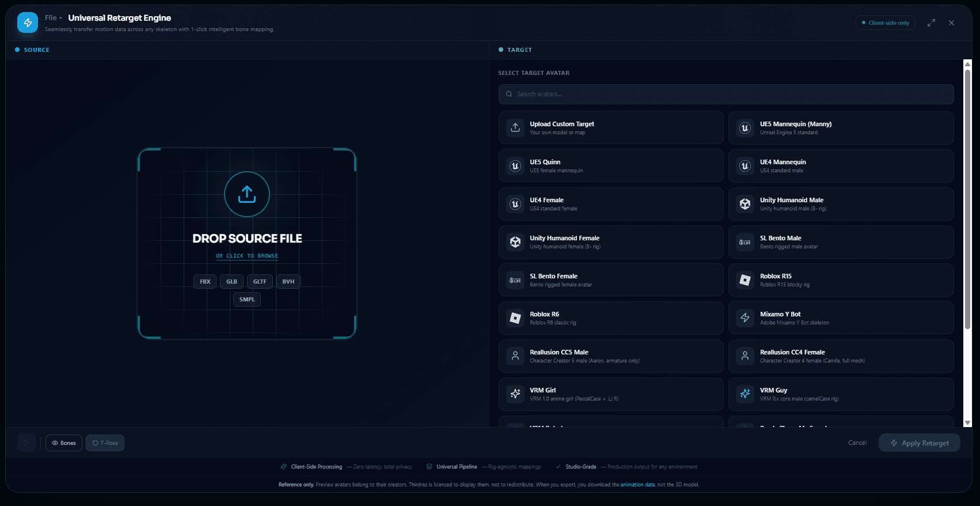
Task: Click the UE4 Mannequin Unreal icon
Action: [745, 165]
